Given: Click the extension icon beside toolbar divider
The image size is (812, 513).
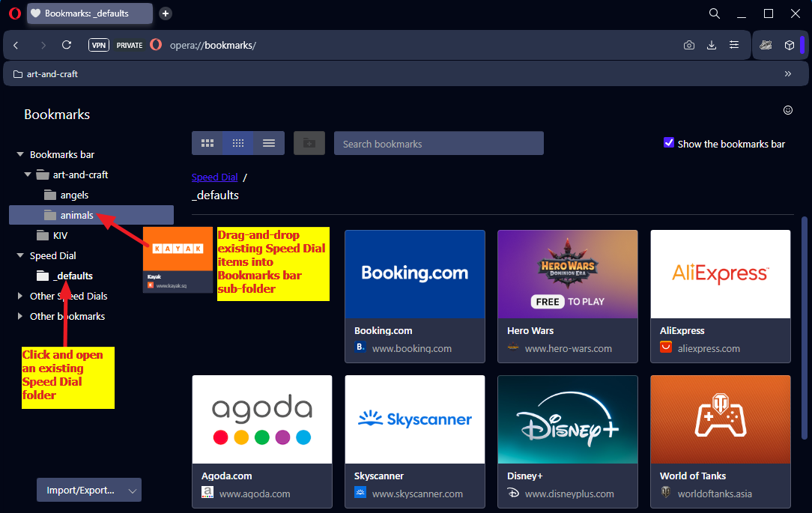Looking at the screenshot, I should point(766,45).
